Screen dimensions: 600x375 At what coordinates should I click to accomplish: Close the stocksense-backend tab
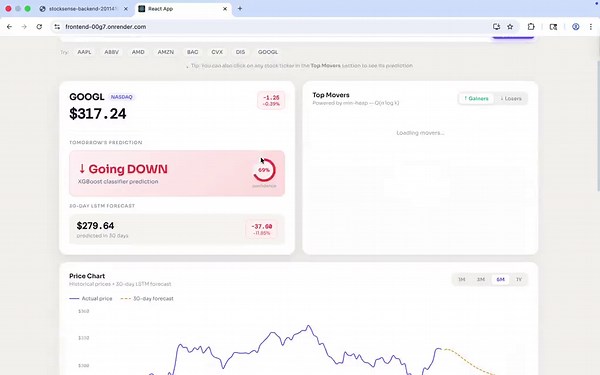126,9
